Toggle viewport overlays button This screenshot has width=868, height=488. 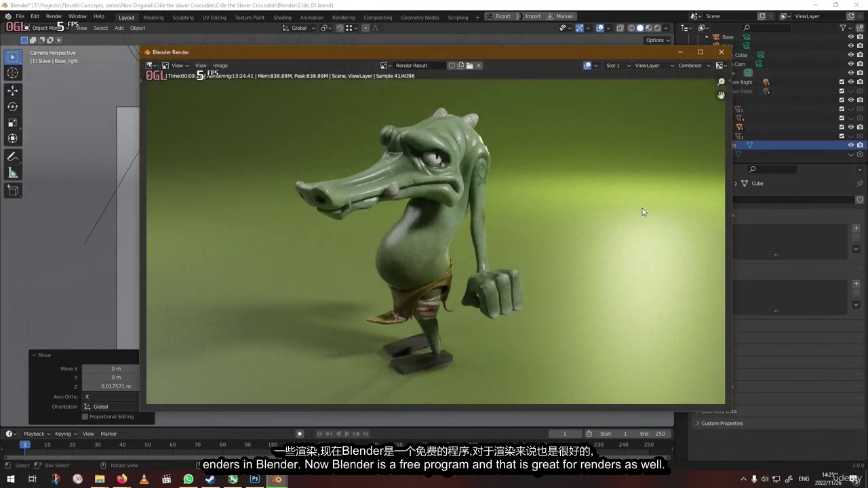(x=600, y=28)
